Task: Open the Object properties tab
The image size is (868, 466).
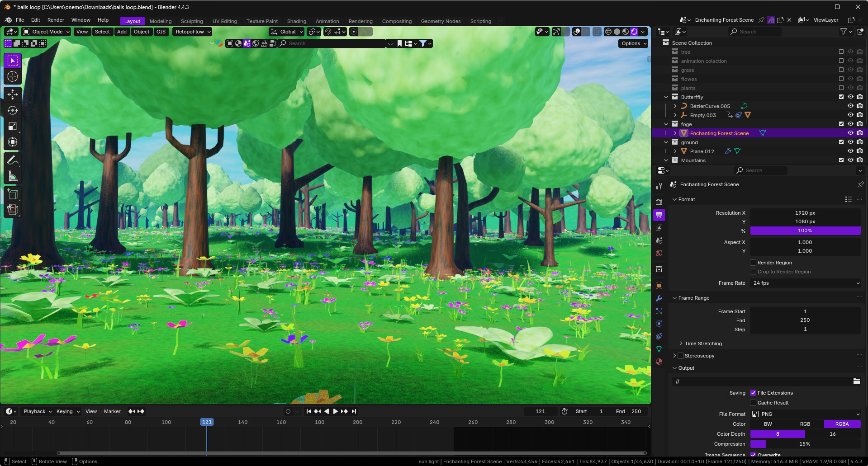Action: 659,286
